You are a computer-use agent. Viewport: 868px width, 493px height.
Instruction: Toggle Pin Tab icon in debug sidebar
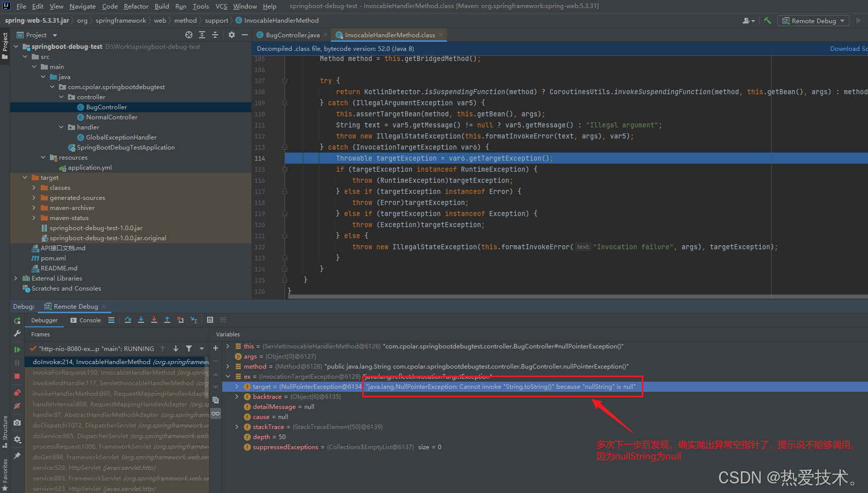(x=17, y=456)
